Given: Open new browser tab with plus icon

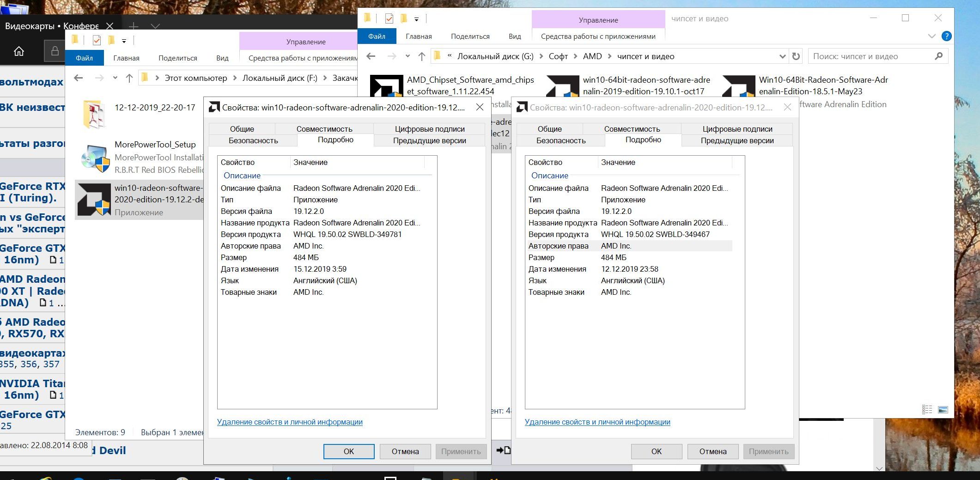Looking at the screenshot, I should 134,26.
